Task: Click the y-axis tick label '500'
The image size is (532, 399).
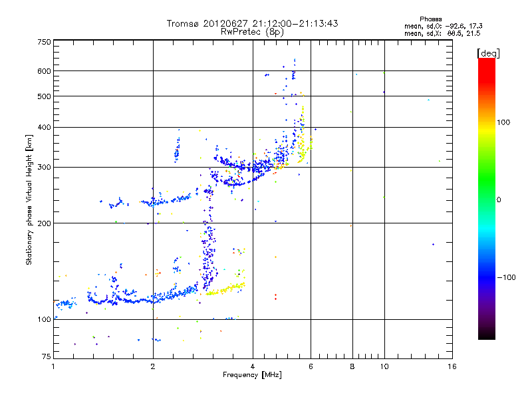Action: [44, 96]
